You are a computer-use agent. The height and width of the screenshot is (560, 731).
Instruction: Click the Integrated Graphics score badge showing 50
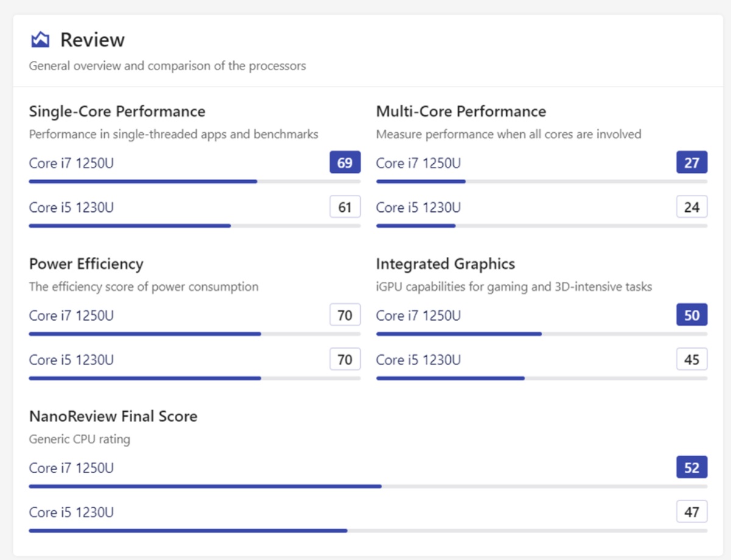click(x=691, y=315)
